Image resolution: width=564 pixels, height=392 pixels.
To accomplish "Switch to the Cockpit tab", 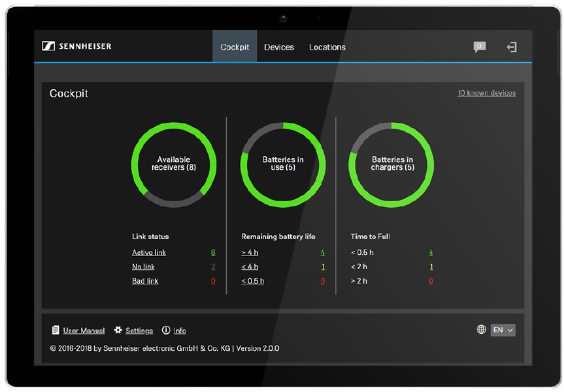I will (235, 47).
